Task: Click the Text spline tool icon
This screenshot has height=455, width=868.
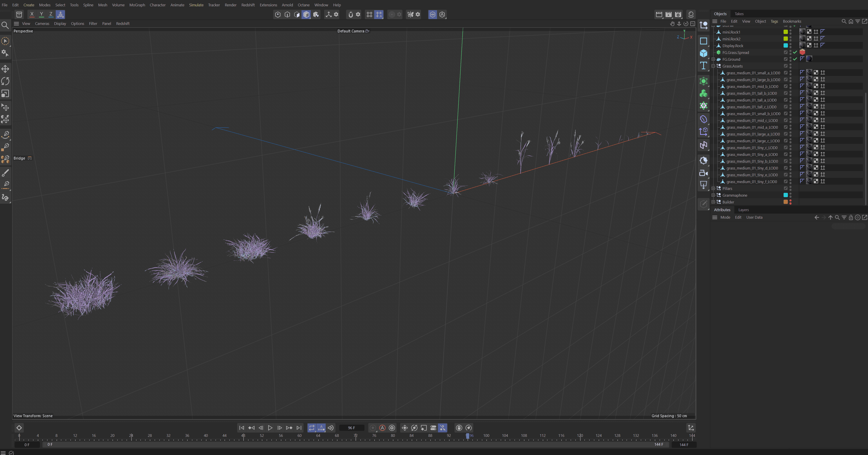Action: point(703,66)
